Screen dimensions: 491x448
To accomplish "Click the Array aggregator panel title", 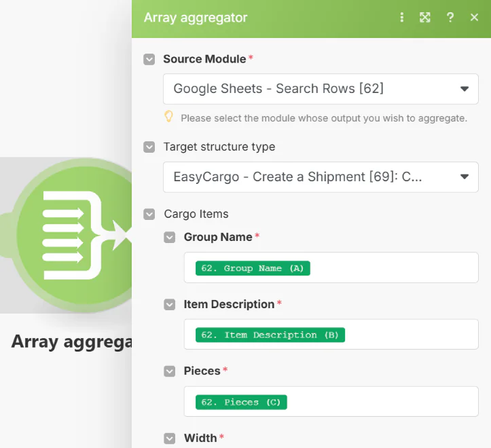I will click(x=196, y=18).
